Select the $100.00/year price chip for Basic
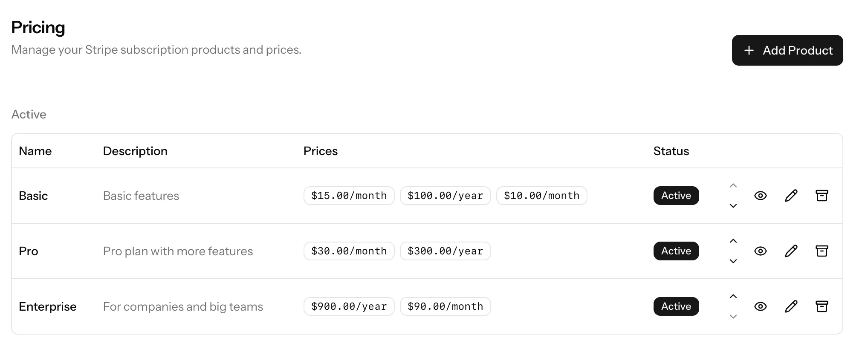 coord(445,196)
